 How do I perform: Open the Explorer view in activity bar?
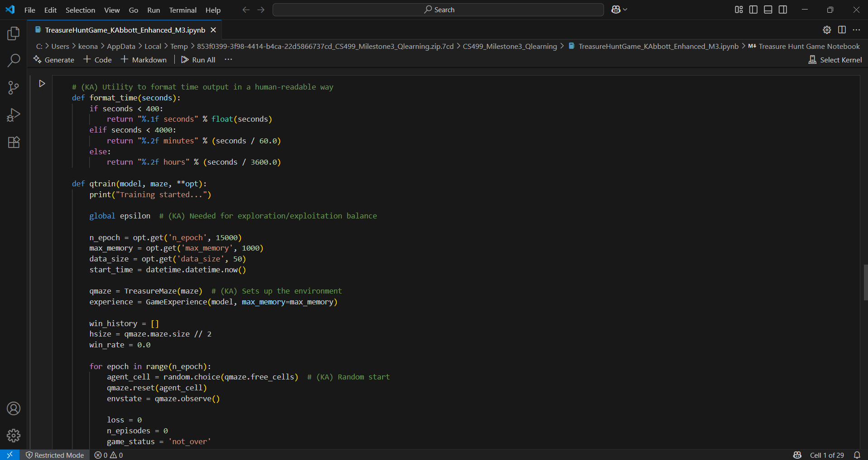click(14, 33)
